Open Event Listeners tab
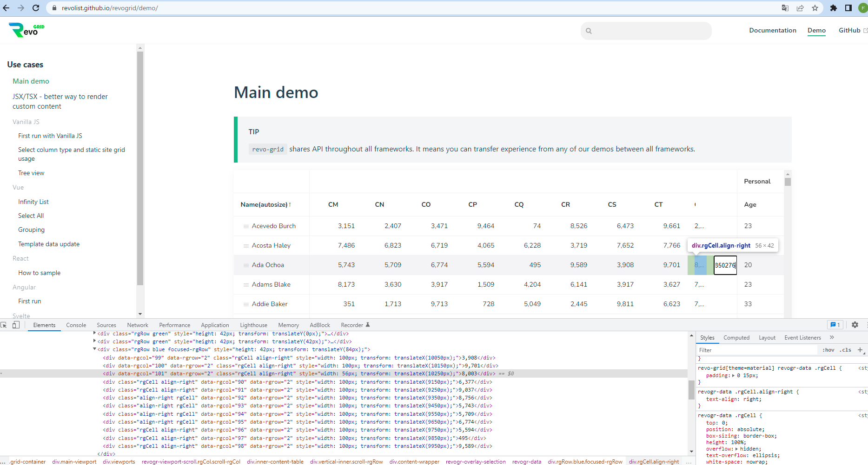The width and height of the screenshot is (868, 465). 802,338
